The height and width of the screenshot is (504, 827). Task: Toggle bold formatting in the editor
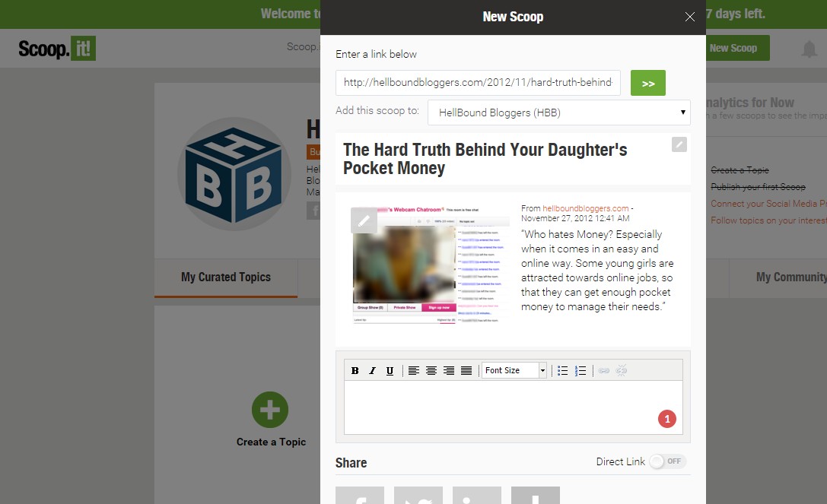point(355,371)
